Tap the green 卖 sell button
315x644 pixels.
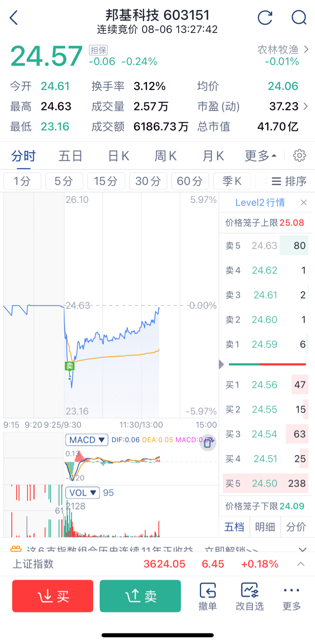[140, 596]
